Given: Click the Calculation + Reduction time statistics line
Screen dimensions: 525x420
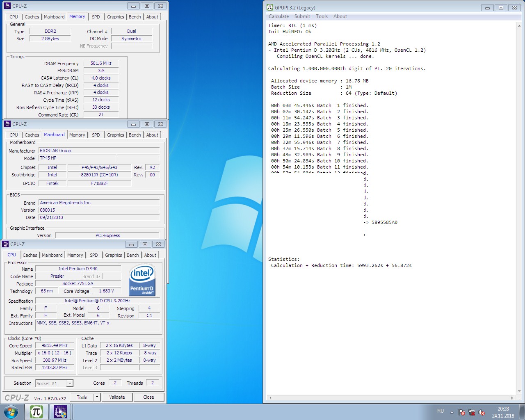Looking at the screenshot, I should pos(341,265).
